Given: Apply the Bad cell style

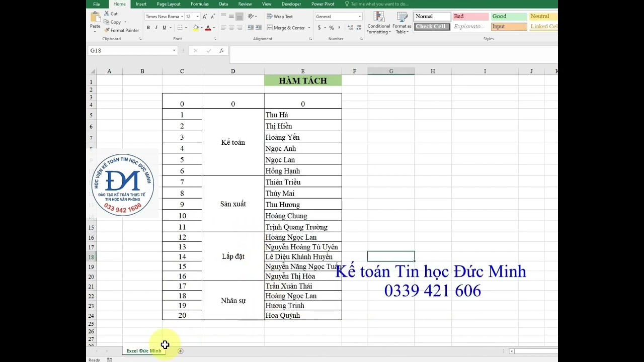Looking at the screenshot, I should [x=470, y=17].
